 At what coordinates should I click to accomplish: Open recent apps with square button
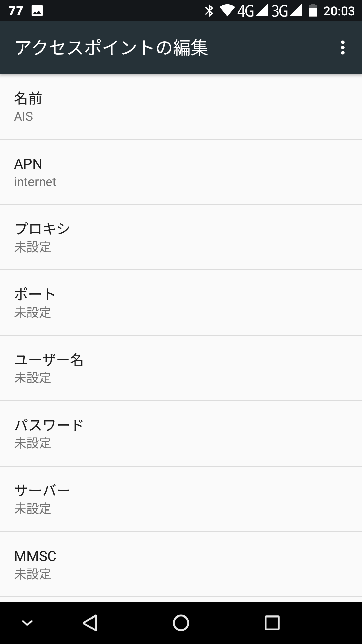tap(272, 623)
